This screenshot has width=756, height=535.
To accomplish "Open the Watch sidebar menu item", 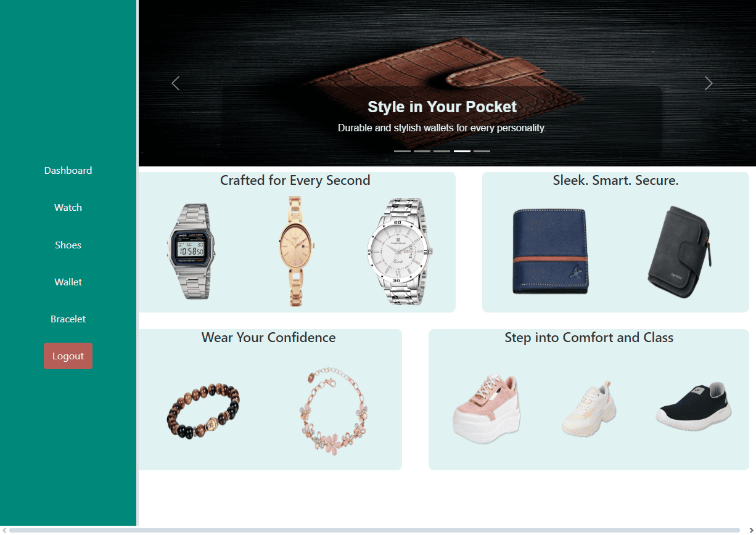I will (68, 208).
